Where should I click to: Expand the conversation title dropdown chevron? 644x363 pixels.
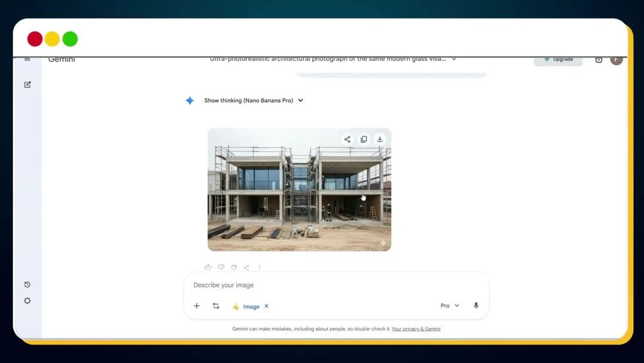(x=454, y=59)
